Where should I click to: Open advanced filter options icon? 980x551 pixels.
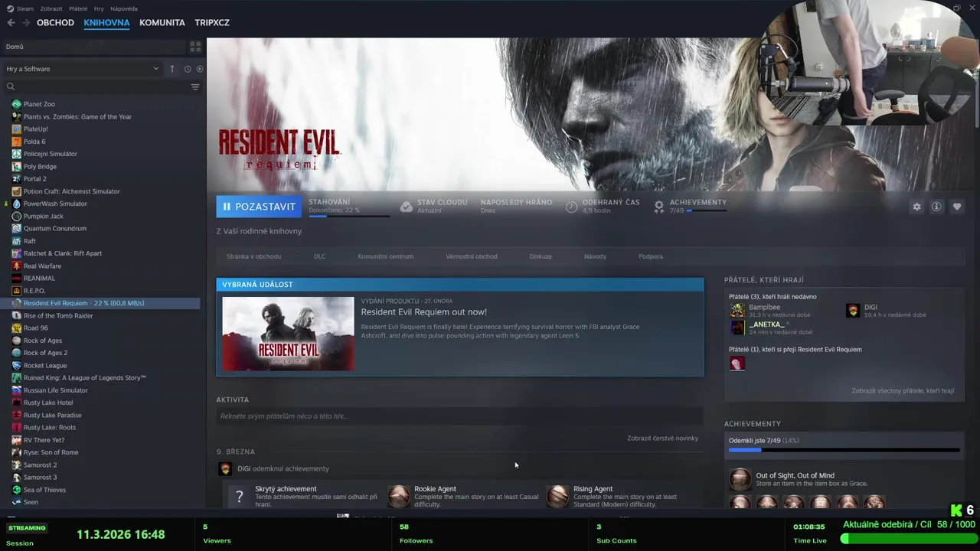[195, 86]
